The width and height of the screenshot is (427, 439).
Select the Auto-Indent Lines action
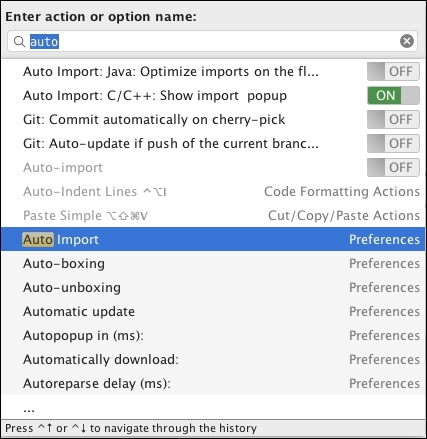[x=213, y=191]
